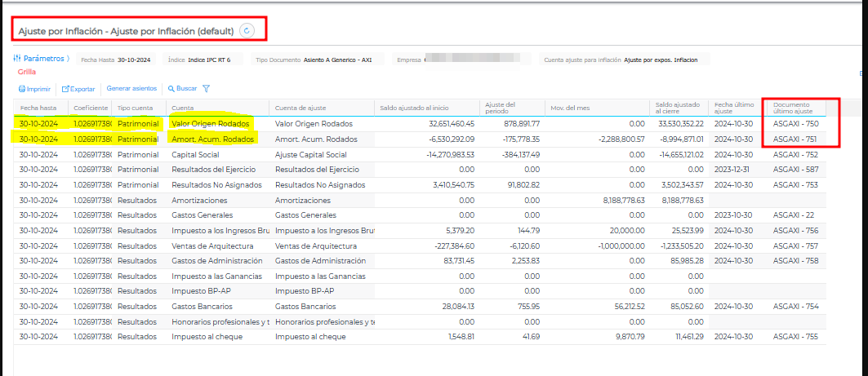Select the Grilla tab label

tap(27, 72)
